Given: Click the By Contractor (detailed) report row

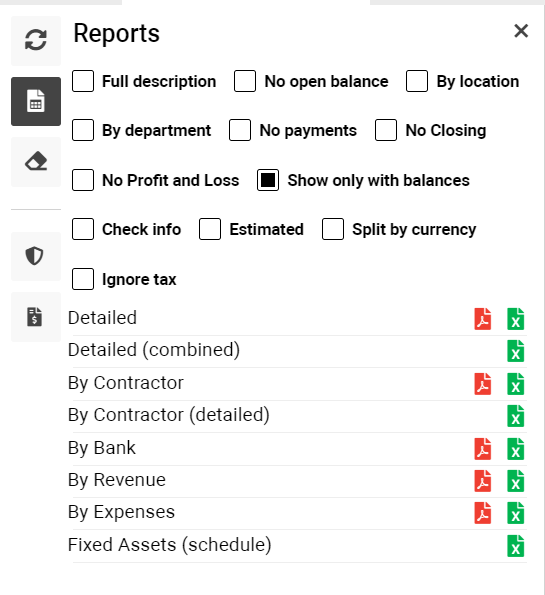Looking at the screenshot, I should [x=297, y=416].
